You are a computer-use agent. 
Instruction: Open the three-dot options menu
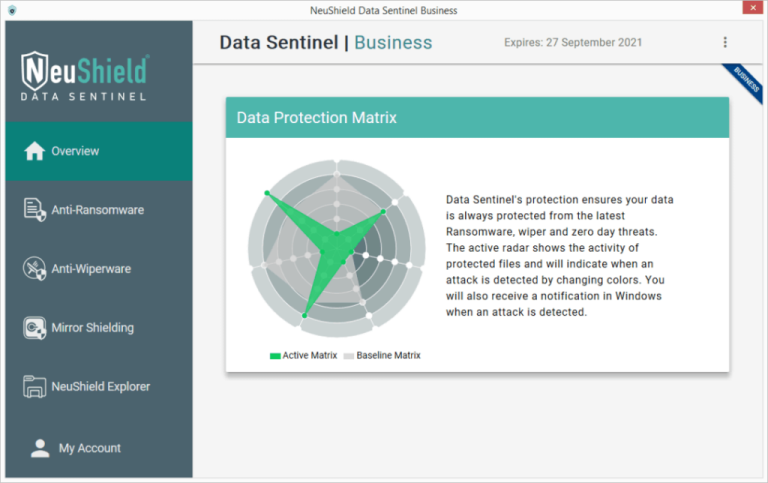pos(725,42)
